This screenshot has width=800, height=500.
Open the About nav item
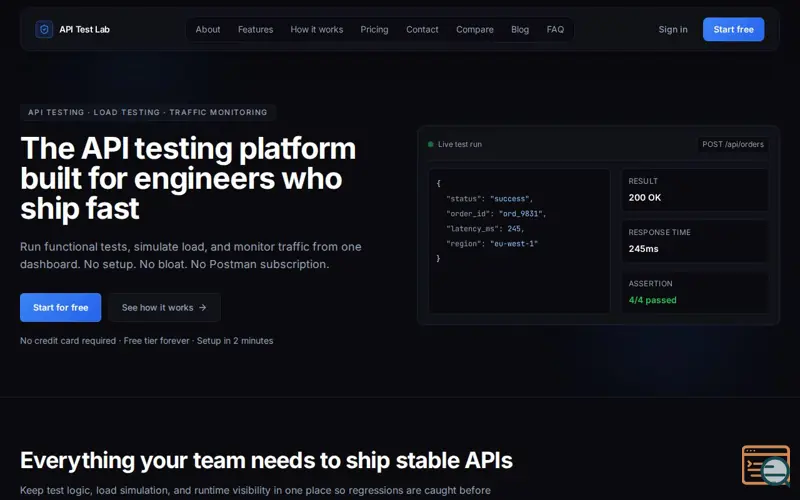click(x=208, y=30)
